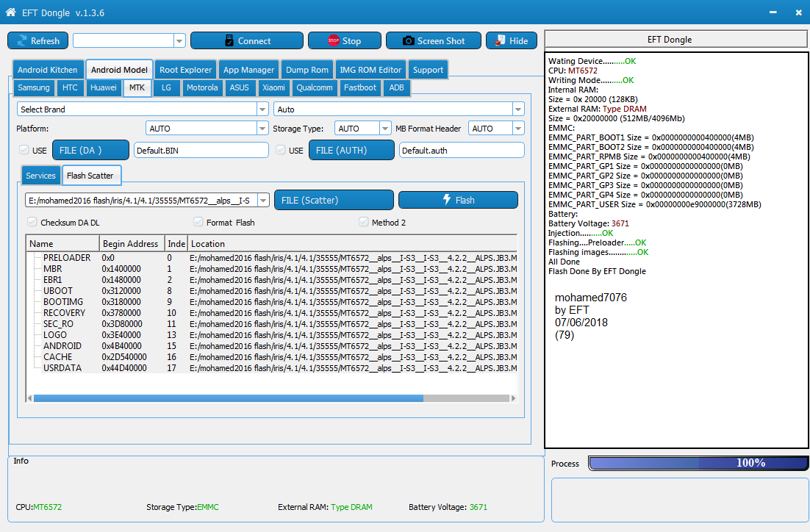Open the Select Brand dropdown

(x=262, y=109)
